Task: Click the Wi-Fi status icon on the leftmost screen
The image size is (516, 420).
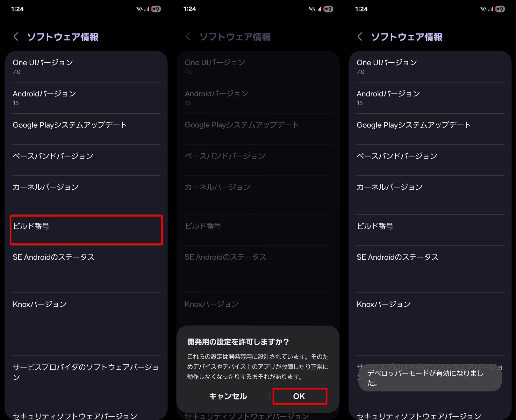Action: pos(139,9)
